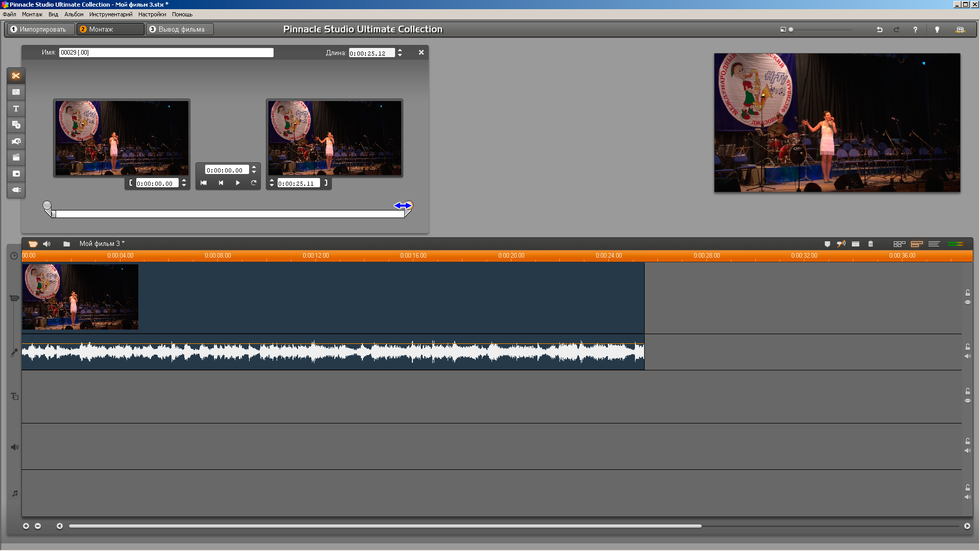The height and width of the screenshot is (551, 980).
Task: Toggle audio scrubbing icon
Action: (x=841, y=244)
